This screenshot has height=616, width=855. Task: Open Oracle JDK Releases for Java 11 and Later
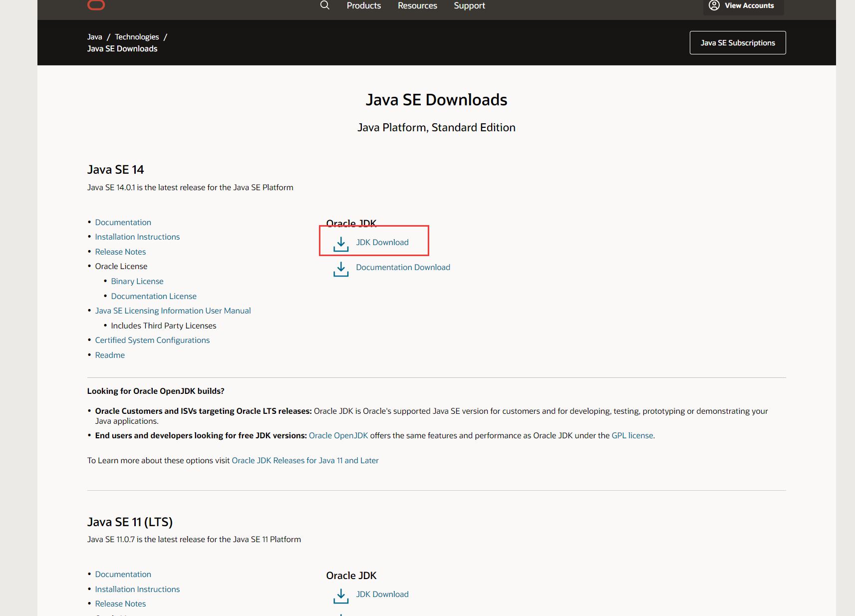305,461
